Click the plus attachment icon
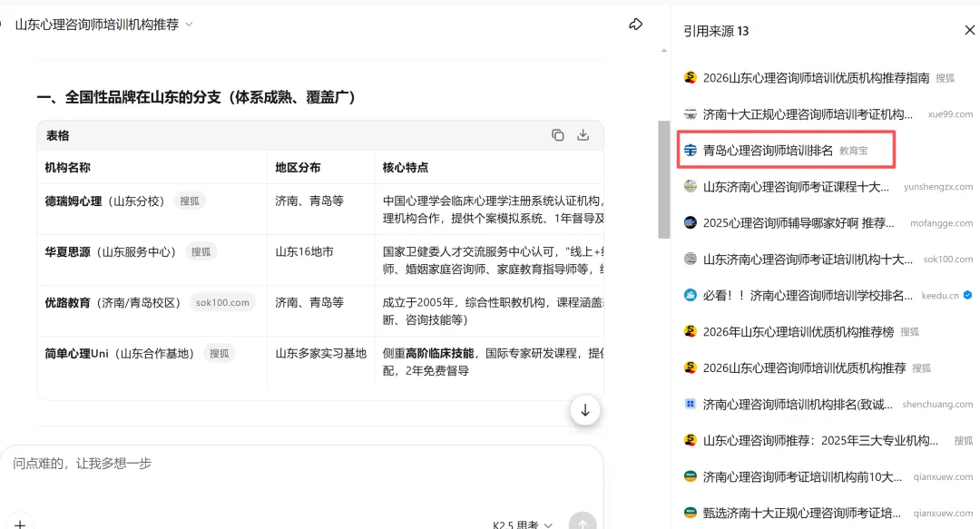 tap(20, 524)
